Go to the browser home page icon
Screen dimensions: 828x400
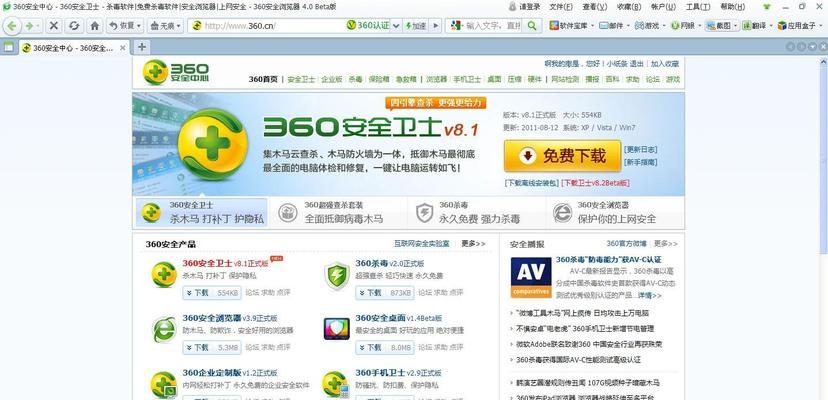tap(95, 25)
